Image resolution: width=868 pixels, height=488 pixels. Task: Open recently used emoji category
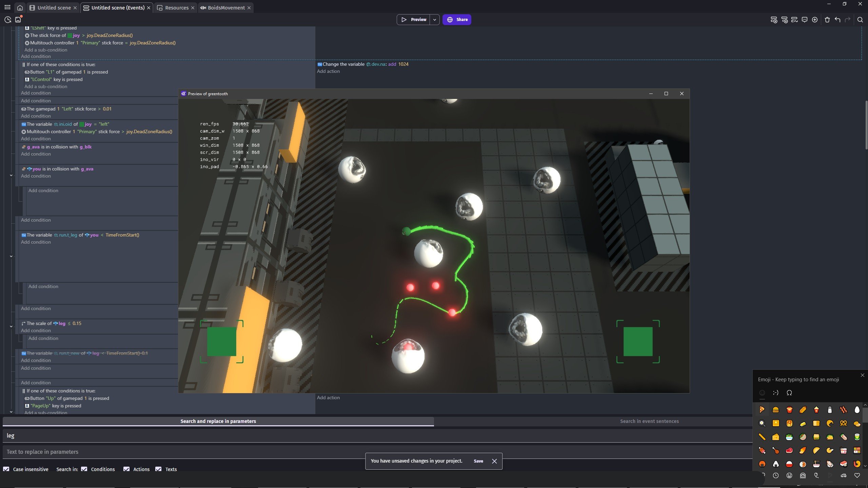tap(775, 475)
